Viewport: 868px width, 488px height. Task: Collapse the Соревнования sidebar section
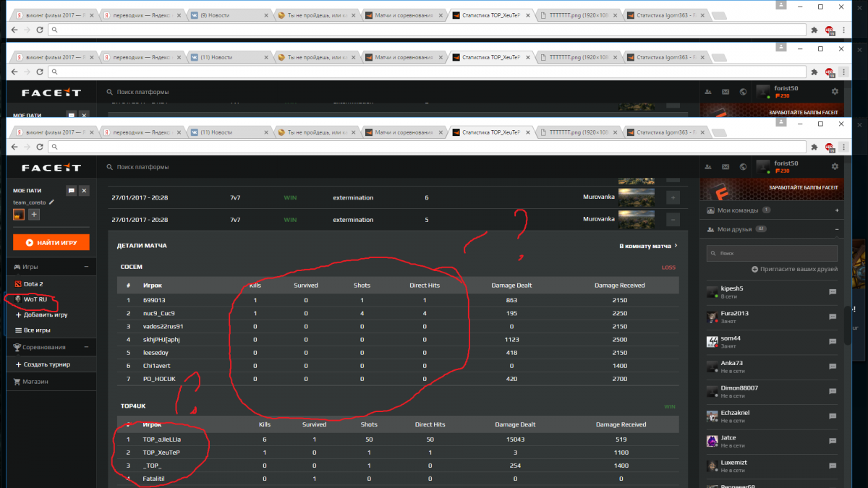pos(85,347)
